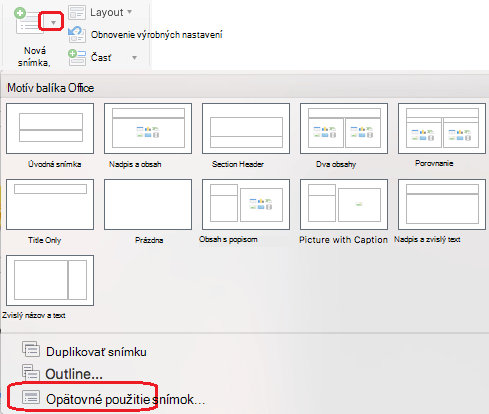
Task: Click the Časť text label
Action: 101,58
